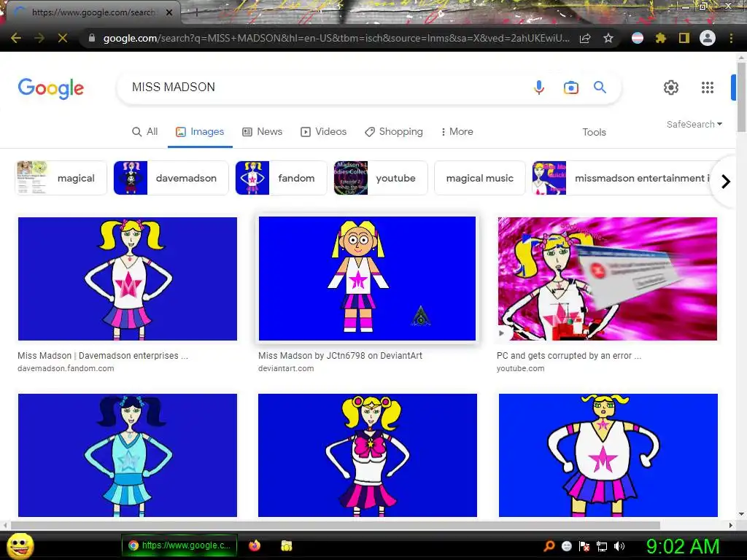Go to Google home via the logo
The image size is (747, 560).
coord(51,88)
